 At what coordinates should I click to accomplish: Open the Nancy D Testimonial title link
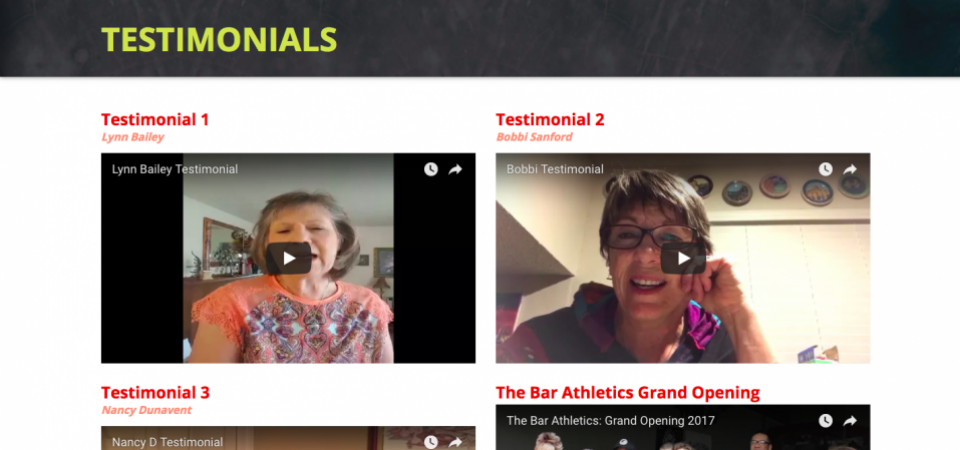(167, 442)
